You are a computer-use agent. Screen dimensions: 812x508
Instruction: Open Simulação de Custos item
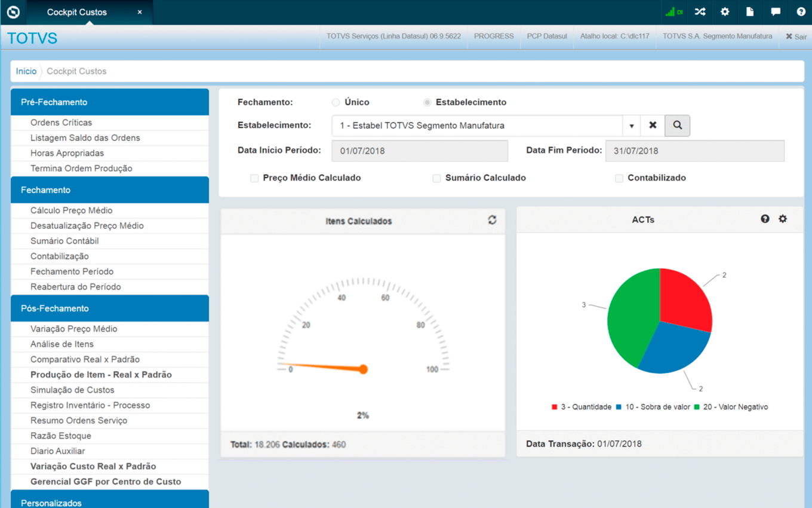pos(110,390)
